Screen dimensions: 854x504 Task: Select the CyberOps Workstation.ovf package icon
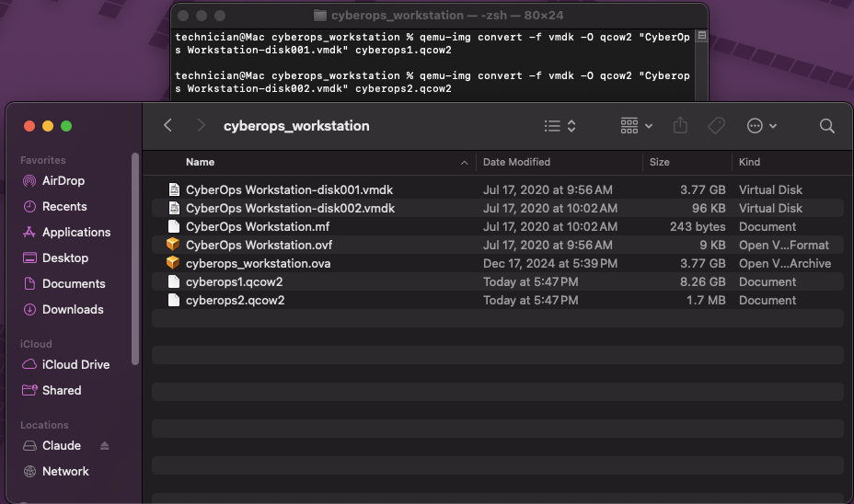click(173, 245)
